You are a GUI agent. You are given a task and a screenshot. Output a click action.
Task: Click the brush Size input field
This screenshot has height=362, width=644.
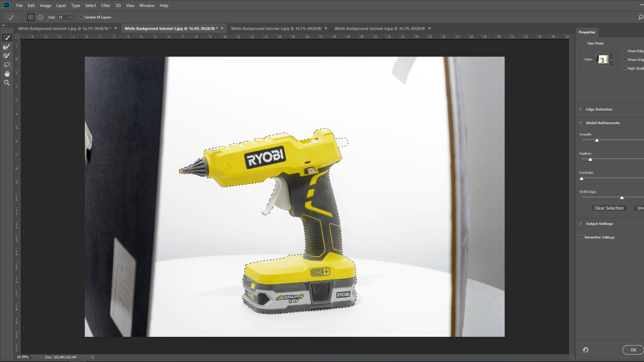62,17
